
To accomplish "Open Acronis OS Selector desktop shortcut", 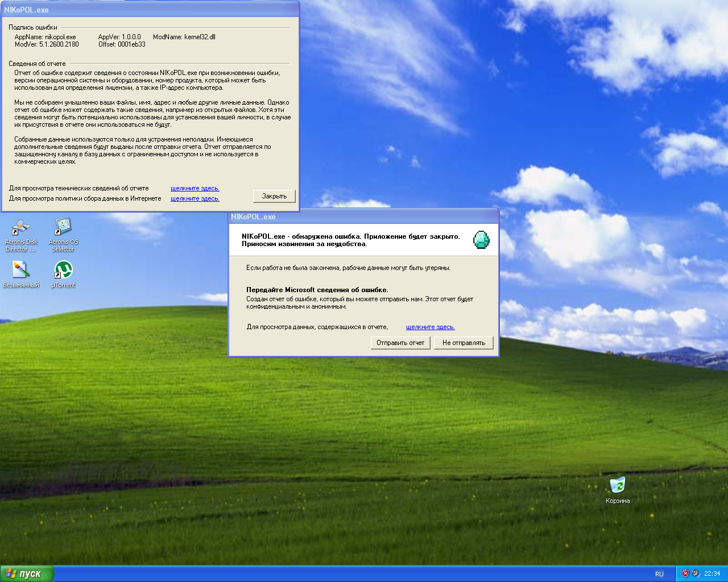I will coord(63,235).
